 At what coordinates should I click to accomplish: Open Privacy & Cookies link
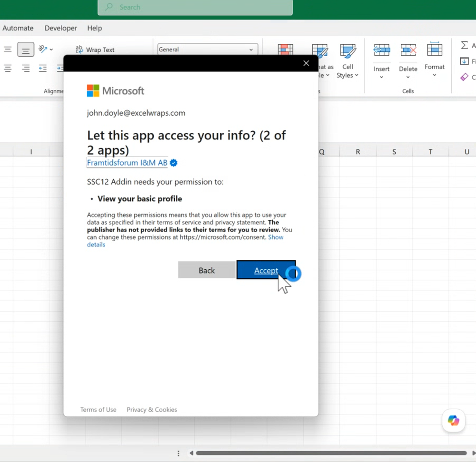(x=152, y=410)
